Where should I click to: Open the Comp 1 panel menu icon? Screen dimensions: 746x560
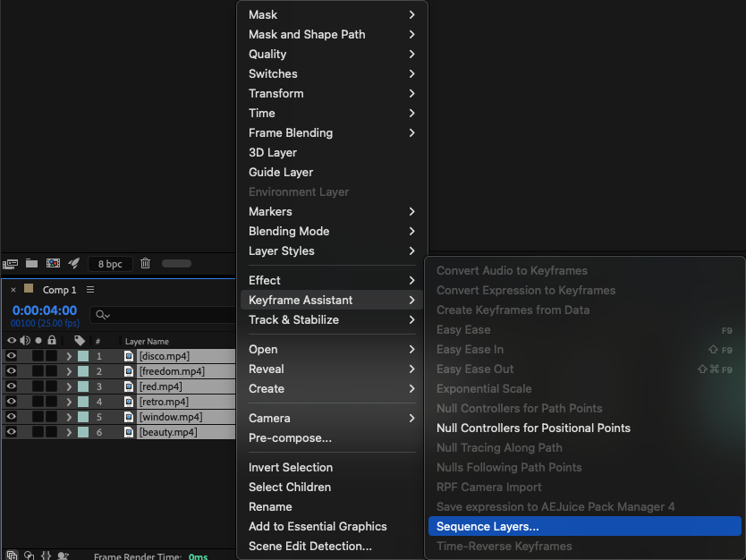pos(90,290)
